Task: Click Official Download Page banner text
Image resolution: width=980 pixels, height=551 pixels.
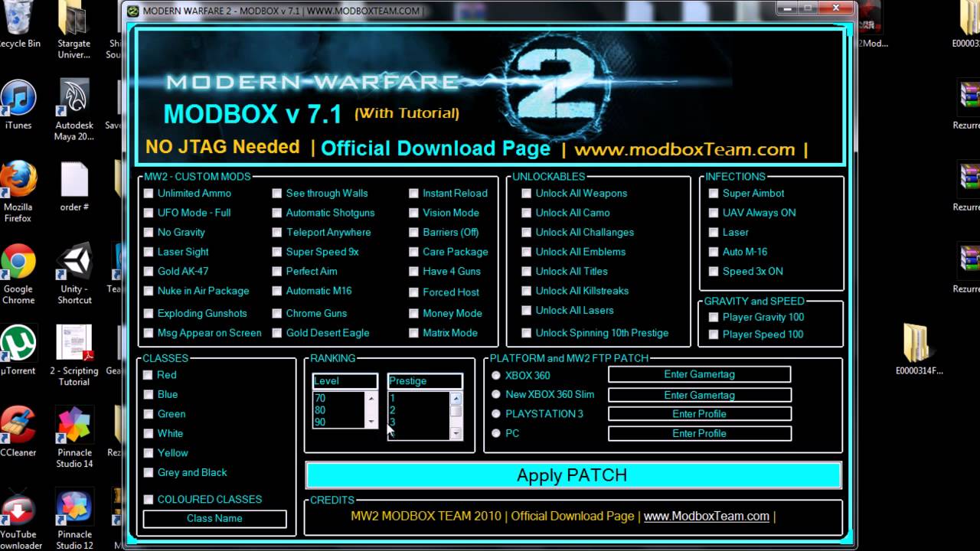Action: coord(435,148)
